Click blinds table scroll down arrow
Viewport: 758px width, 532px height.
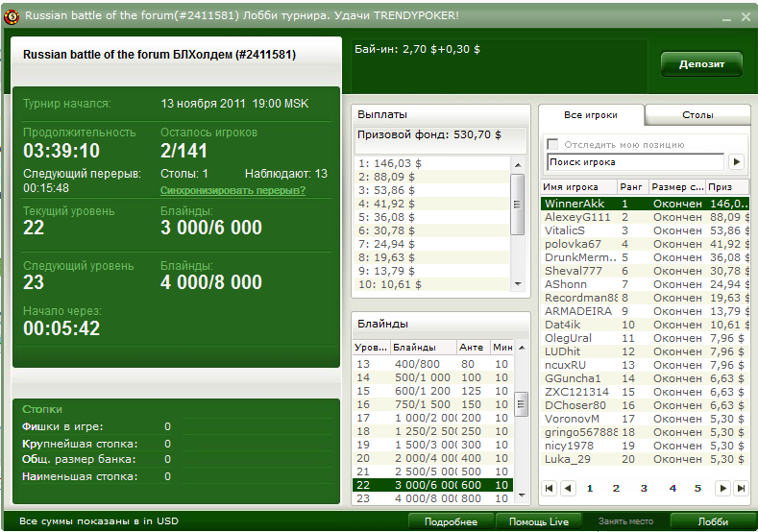tap(522, 496)
